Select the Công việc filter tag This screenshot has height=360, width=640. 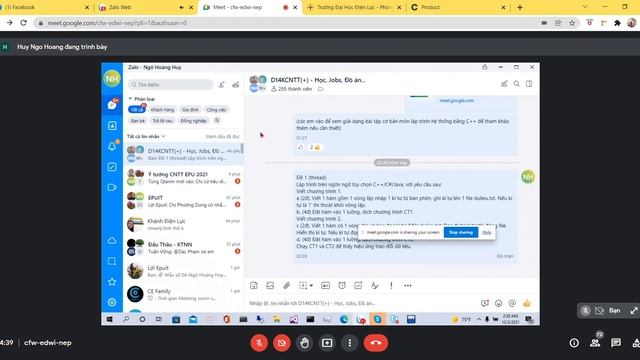pos(216,110)
